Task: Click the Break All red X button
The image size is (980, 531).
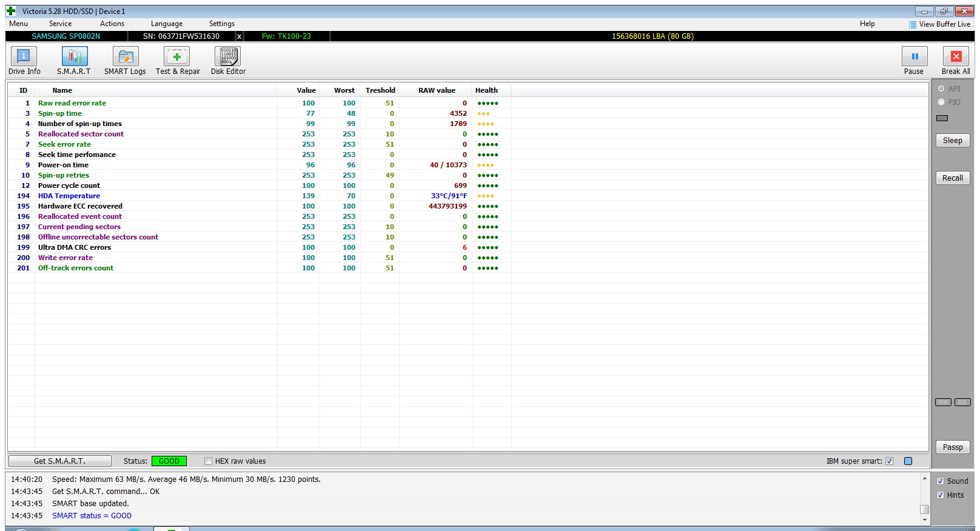Action: [x=956, y=61]
